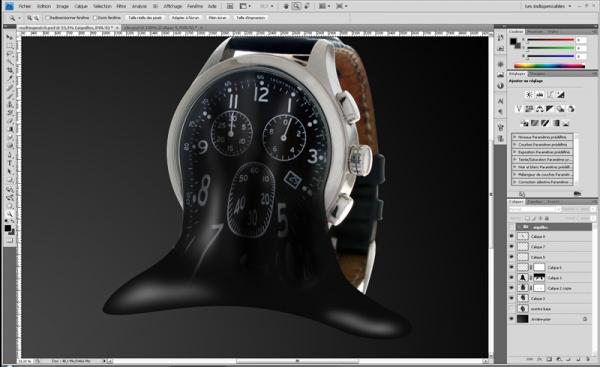Add a Curves adjustment
This screenshot has height=367, width=600.
pyautogui.click(x=550, y=95)
